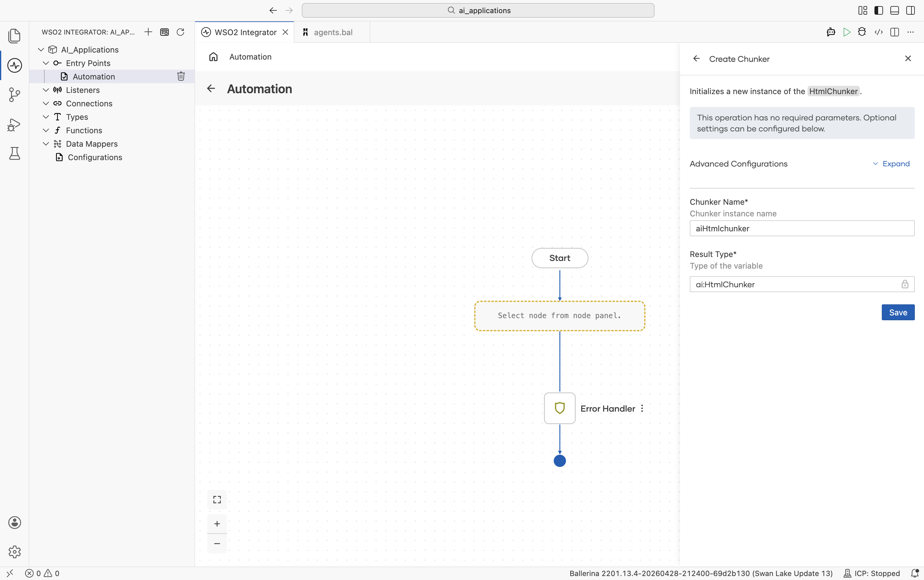Fit diagram to screen icon
This screenshot has height=580, width=924.
pyautogui.click(x=217, y=499)
